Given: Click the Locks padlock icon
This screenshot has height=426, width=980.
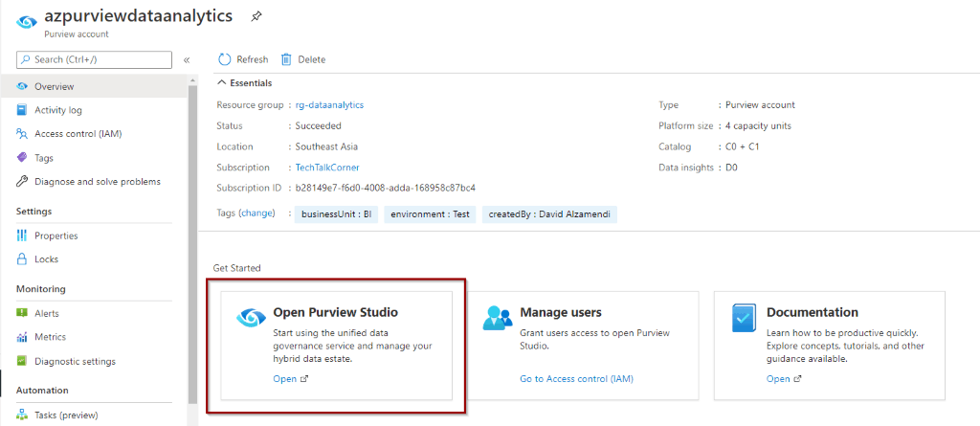Looking at the screenshot, I should [x=22, y=259].
